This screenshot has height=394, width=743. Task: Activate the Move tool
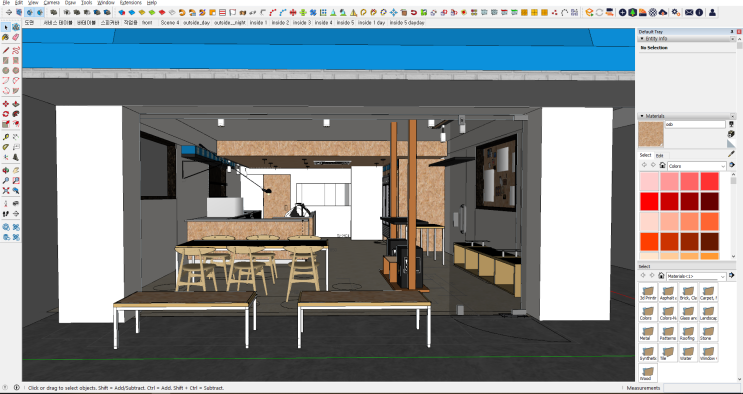(6, 104)
